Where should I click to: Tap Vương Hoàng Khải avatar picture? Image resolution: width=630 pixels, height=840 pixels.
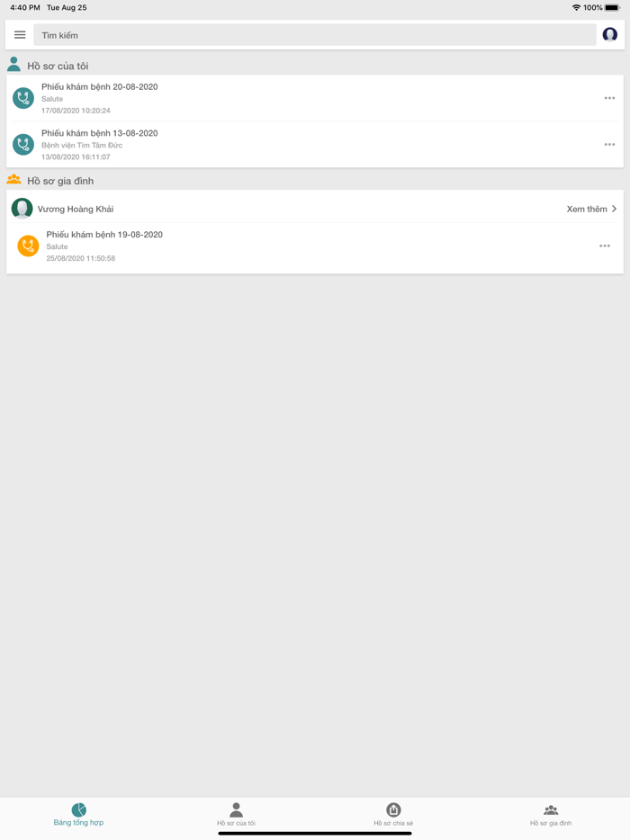coord(22,209)
